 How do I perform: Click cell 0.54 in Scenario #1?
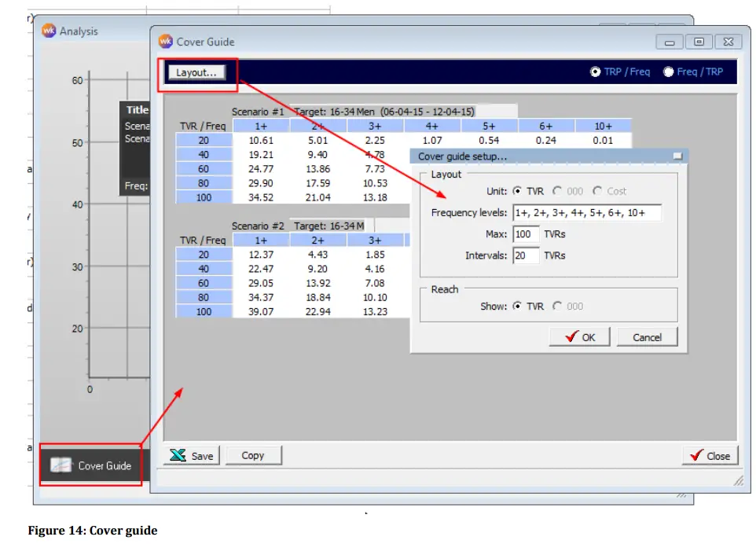pyautogui.click(x=489, y=141)
